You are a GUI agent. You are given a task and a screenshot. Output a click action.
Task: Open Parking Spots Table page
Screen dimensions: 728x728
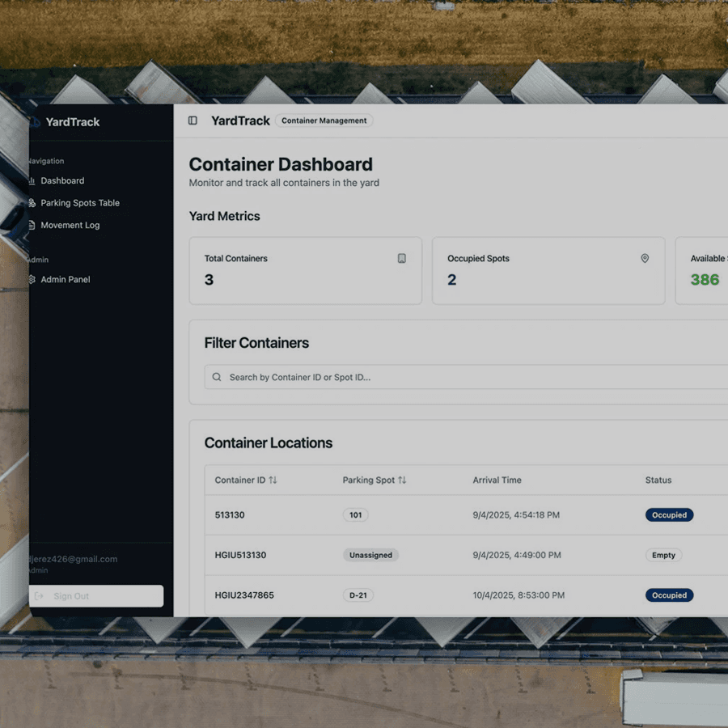pyautogui.click(x=80, y=203)
